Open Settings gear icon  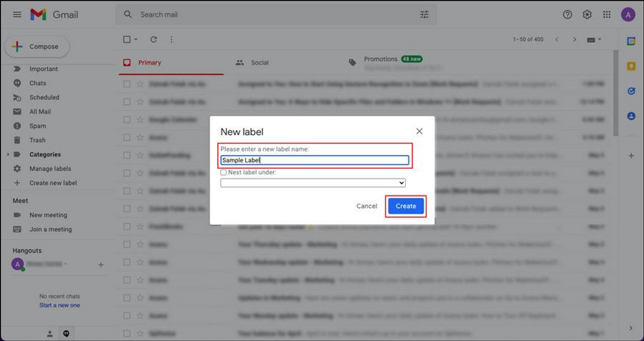587,15
